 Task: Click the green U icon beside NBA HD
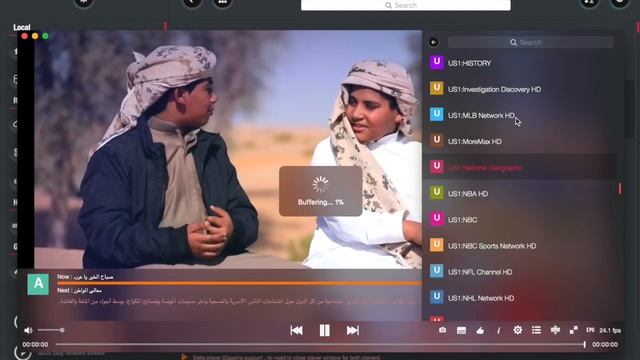(436, 193)
